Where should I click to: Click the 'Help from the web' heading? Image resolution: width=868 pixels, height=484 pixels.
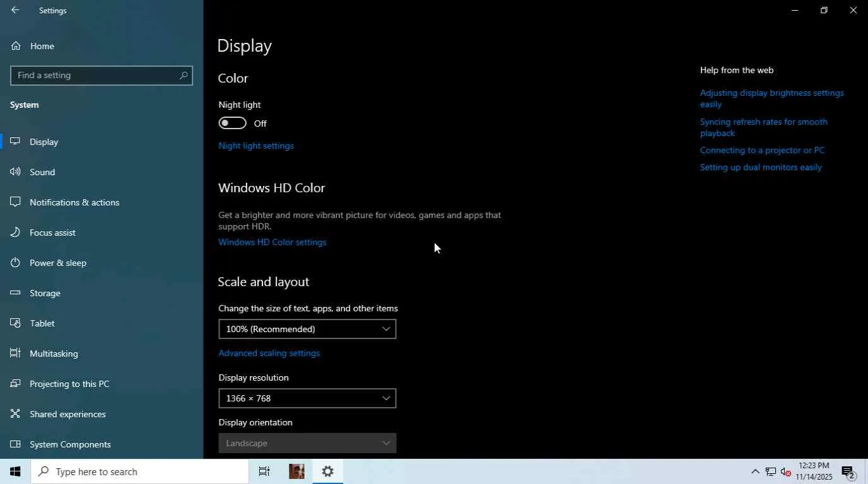[737, 70]
